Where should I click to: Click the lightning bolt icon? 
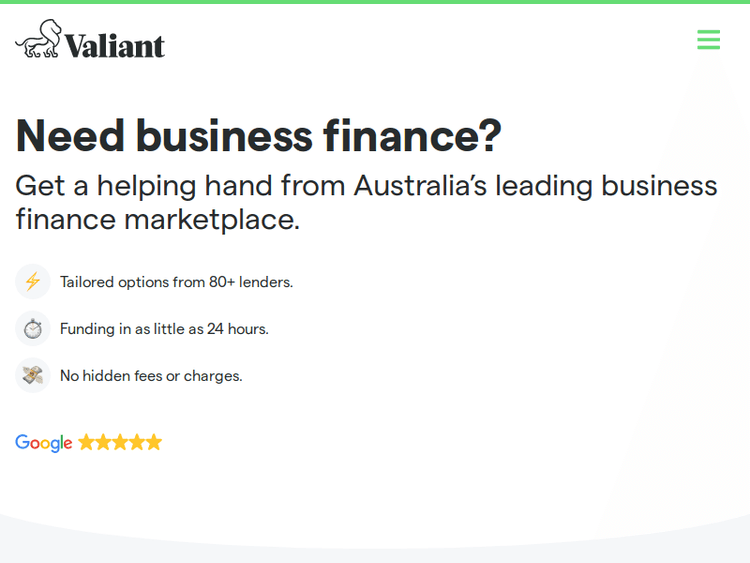click(x=33, y=282)
